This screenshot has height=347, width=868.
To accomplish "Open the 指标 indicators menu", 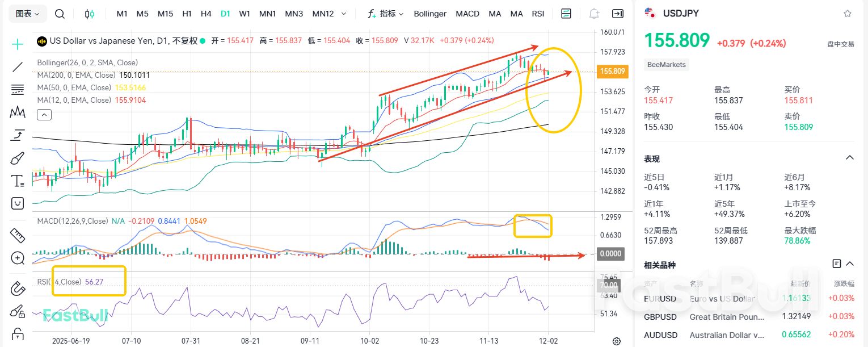I will pos(387,14).
